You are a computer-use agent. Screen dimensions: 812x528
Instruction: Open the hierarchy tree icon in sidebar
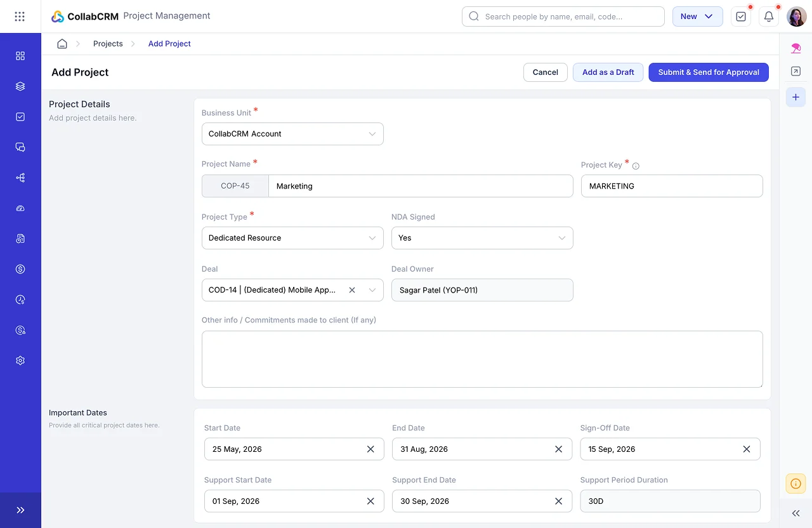click(x=20, y=178)
